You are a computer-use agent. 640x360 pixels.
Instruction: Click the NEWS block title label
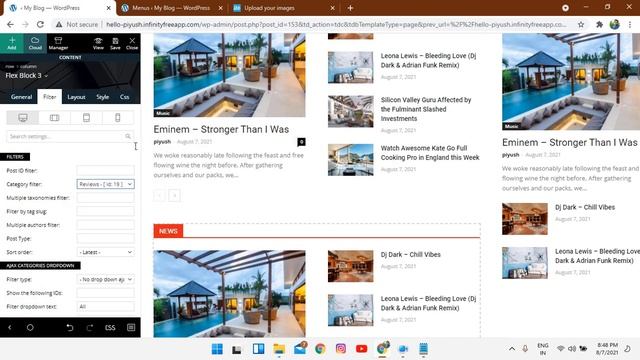tap(168, 231)
